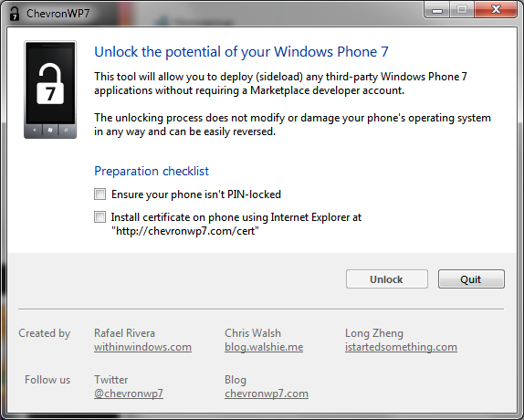
Task: Click the 'Preparation checklist' heading
Action: (152, 171)
